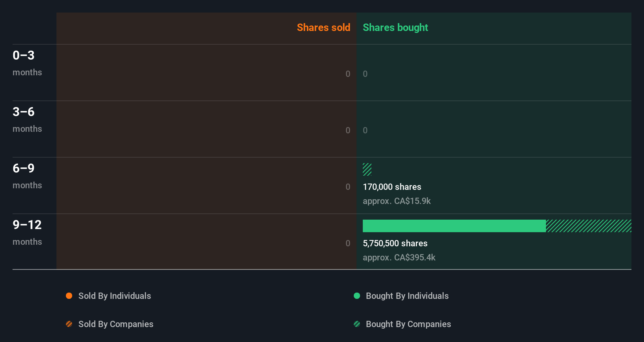Toggle the Sold By Companies legend label
Image resolution: width=644 pixels, height=342 pixels.
click(x=116, y=324)
